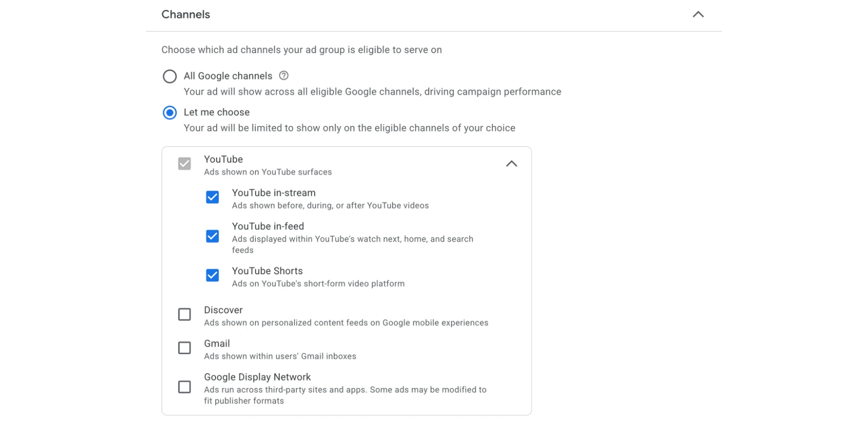868x431 pixels.
Task: Click the YouTube in-feed label
Action: click(267, 226)
